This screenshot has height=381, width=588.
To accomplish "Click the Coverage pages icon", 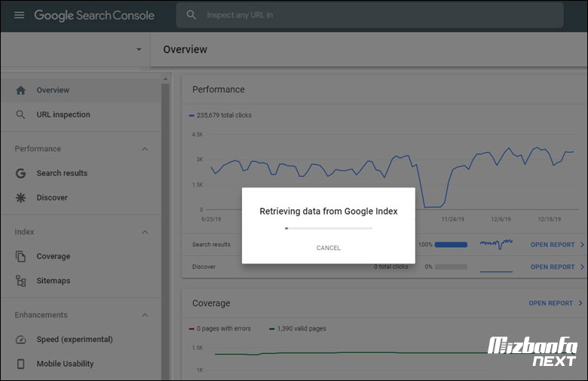I will [x=20, y=256].
